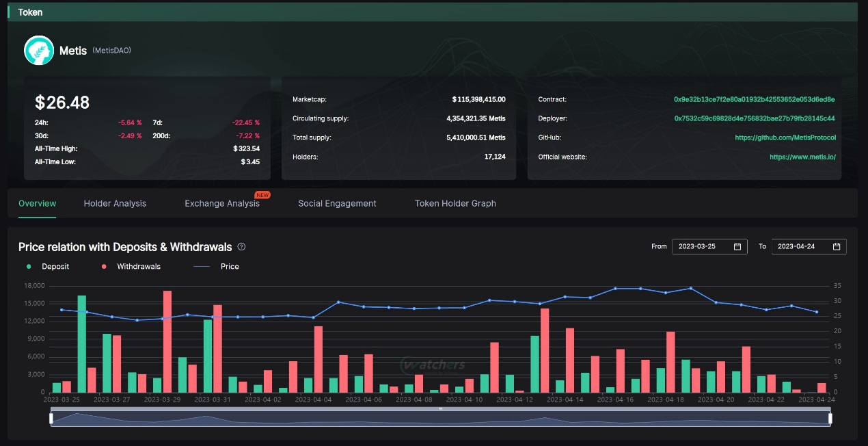Screen dimensions: 868x446
Task: Open the contract address link
Action: (754, 99)
